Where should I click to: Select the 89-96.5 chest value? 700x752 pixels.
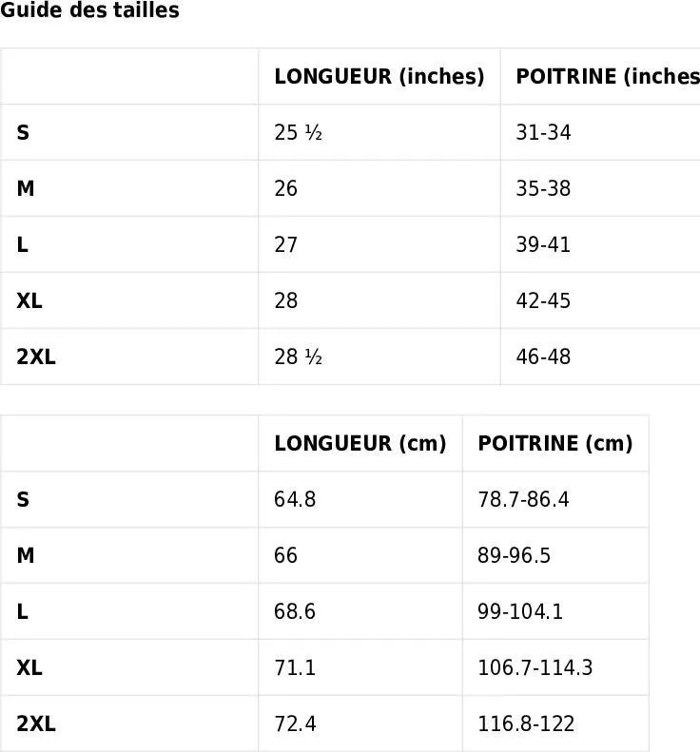(x=514, y=555)
